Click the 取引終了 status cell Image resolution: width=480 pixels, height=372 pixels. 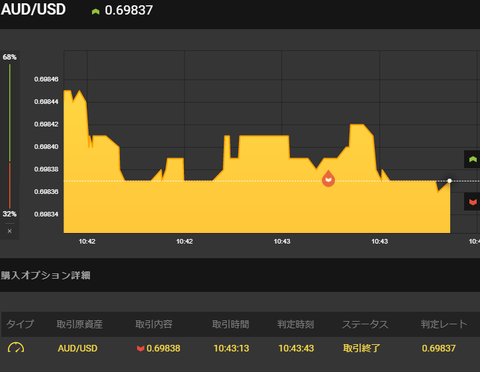[x=362, y=348]
